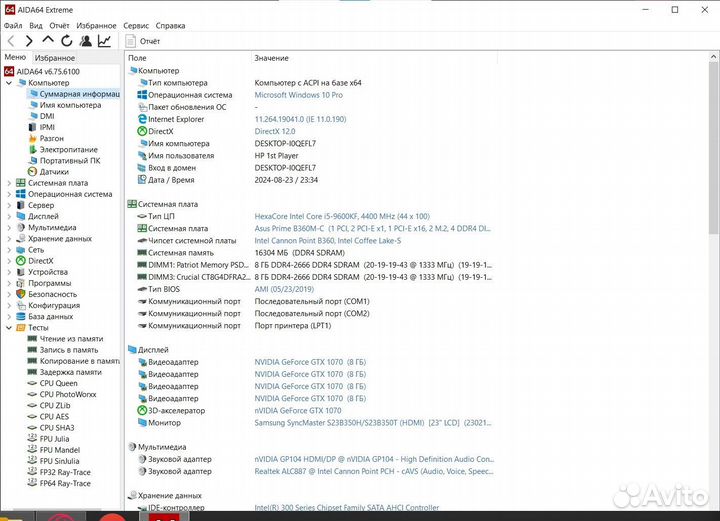
Task: Open the Отчёт menu in menu bar
Action: [59, 26]
